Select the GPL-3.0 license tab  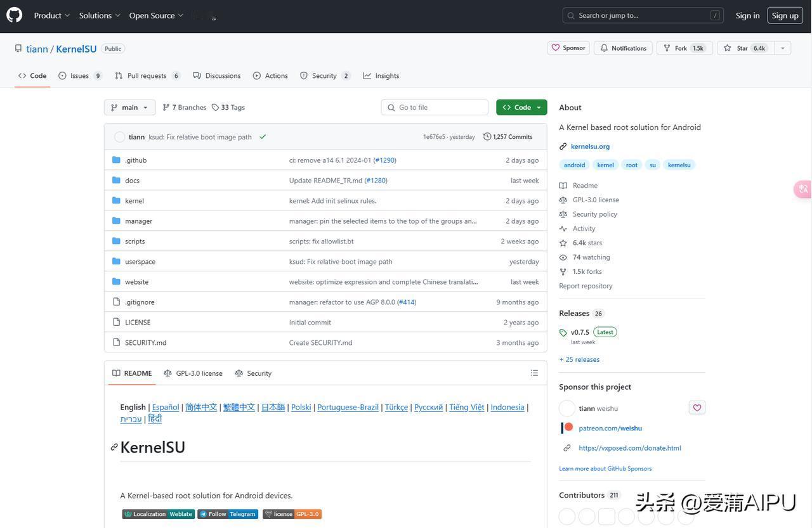[193, 373]
